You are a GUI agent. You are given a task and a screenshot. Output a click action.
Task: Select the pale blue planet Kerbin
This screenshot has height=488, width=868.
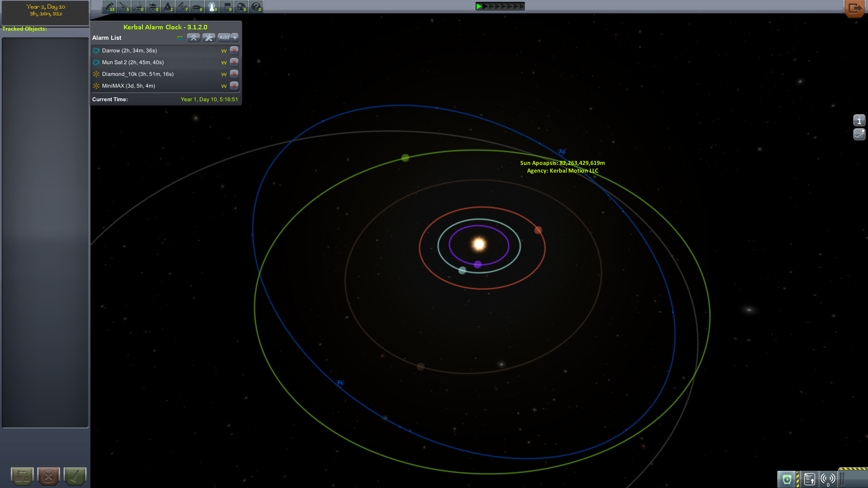click(x=462, y=270)
